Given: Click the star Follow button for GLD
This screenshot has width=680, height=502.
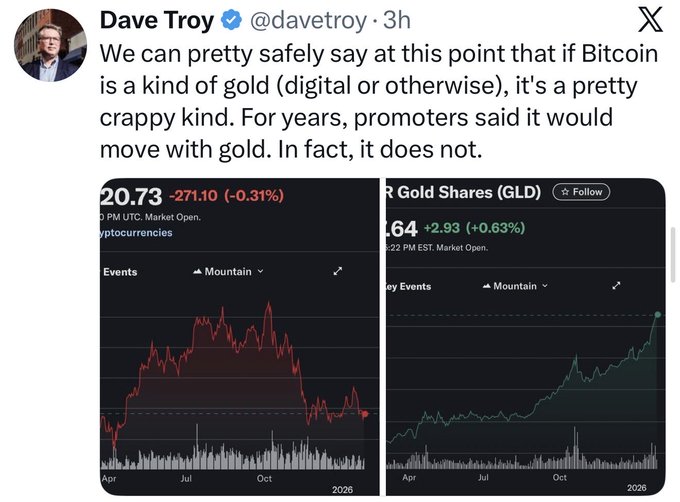Looking at the screenshot, I should 581,192.
